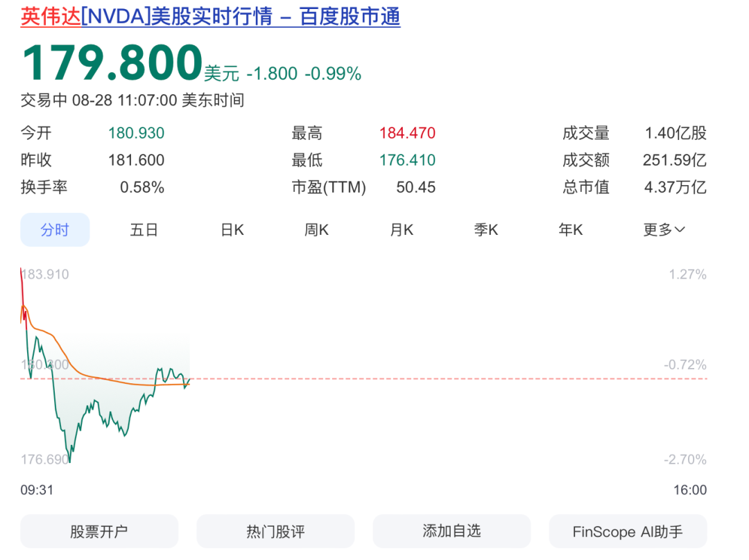749x560 pixels.
Task: Click the red dashed previous-close line
Action: 451,378
